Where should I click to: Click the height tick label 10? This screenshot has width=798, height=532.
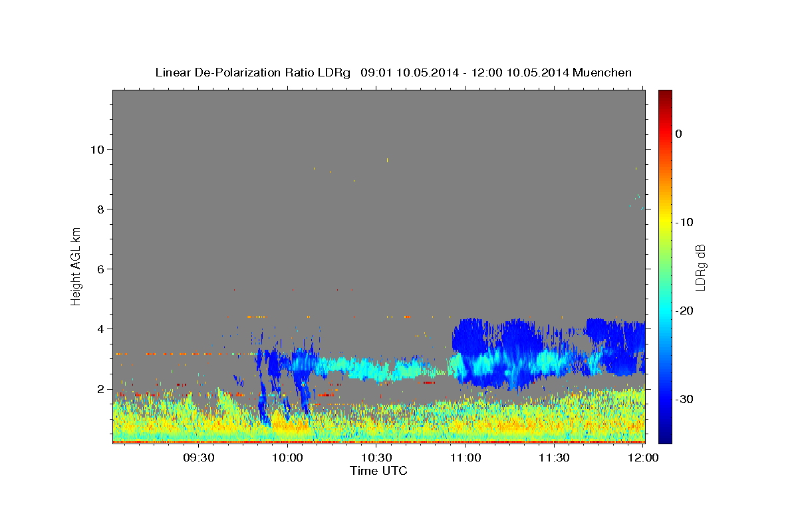[x=98, y=149]
